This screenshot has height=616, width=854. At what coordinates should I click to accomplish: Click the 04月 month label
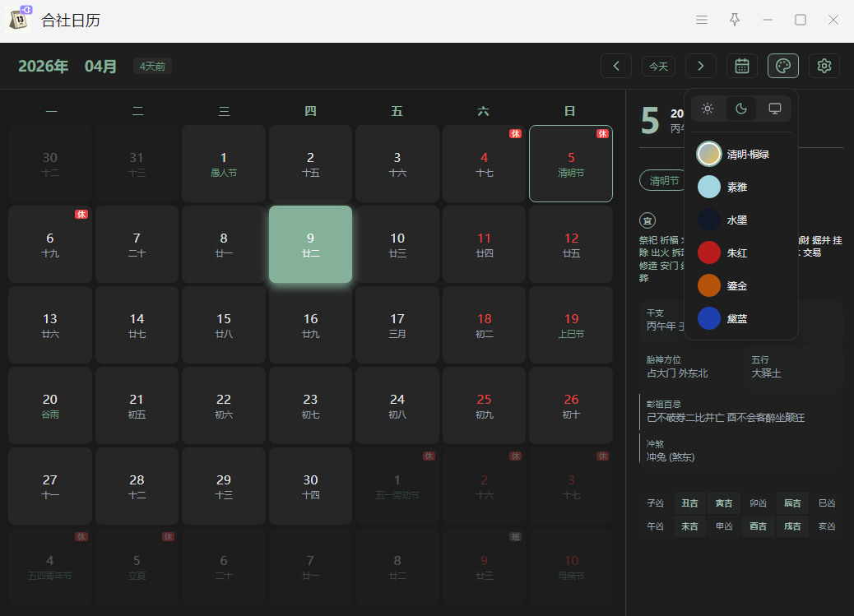click(x=100, y=66)
